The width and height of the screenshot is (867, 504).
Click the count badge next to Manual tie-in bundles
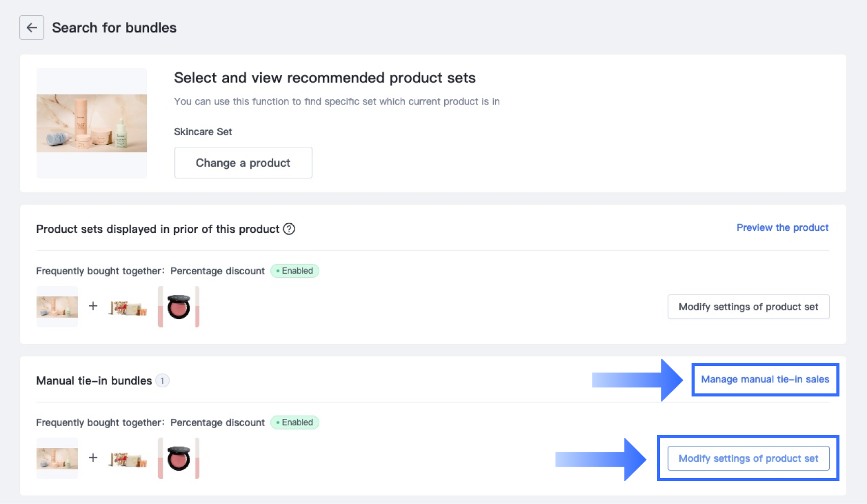coord(162,381)
